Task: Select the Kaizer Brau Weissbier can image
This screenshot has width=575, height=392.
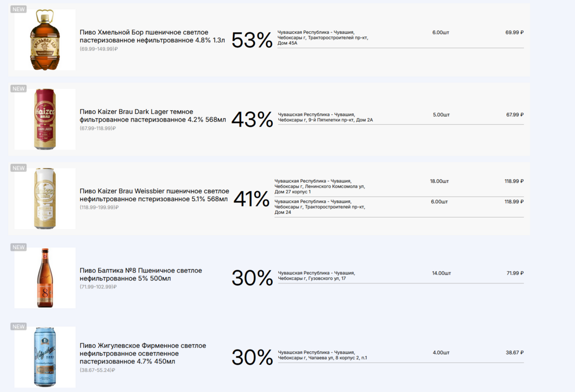Action: click(x=45, y=199)
